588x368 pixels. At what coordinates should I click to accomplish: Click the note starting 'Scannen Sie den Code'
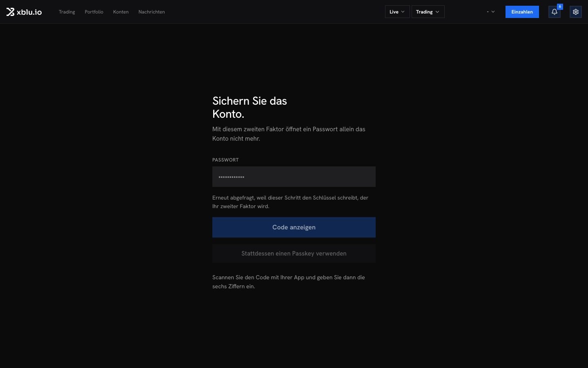(289, 282)
